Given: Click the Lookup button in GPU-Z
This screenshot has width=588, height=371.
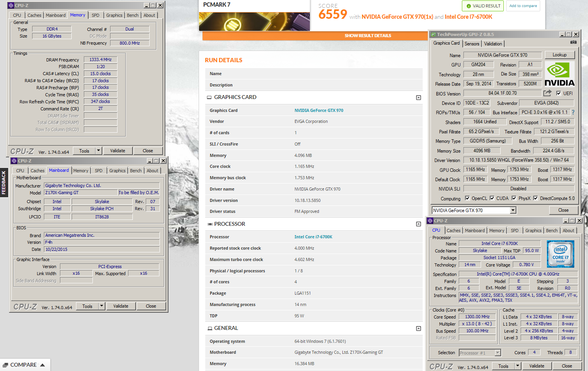Looking at the screenshot, I should pos(559,55).
